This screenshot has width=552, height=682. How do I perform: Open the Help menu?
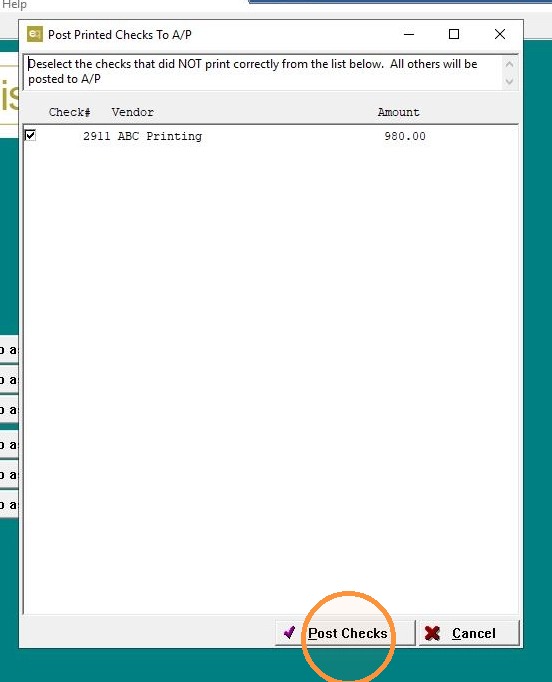14,5
